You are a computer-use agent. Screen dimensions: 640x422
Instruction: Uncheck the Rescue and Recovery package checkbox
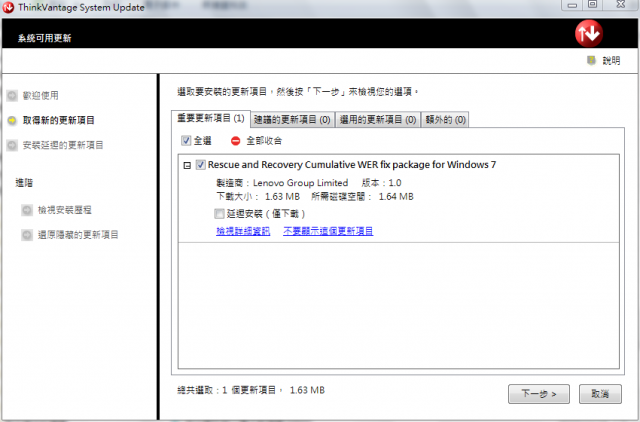pyautogui.click(x=201, y=165)
